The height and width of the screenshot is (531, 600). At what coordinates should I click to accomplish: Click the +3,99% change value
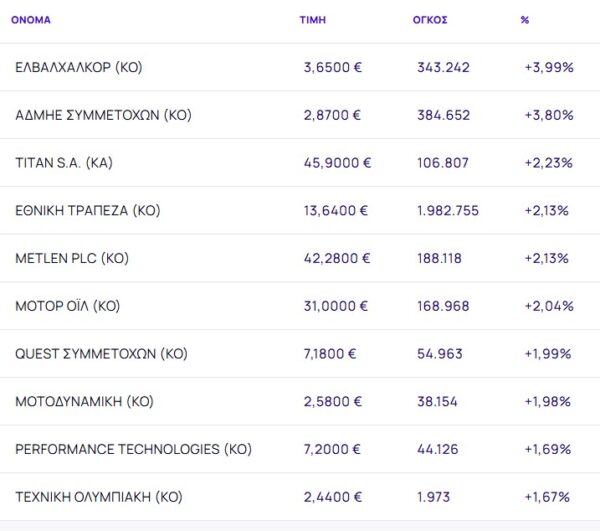tap(548, 67)
